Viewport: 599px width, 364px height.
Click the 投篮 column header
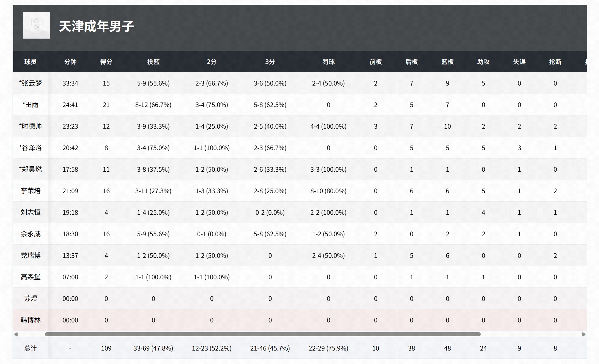coord(153,62)
